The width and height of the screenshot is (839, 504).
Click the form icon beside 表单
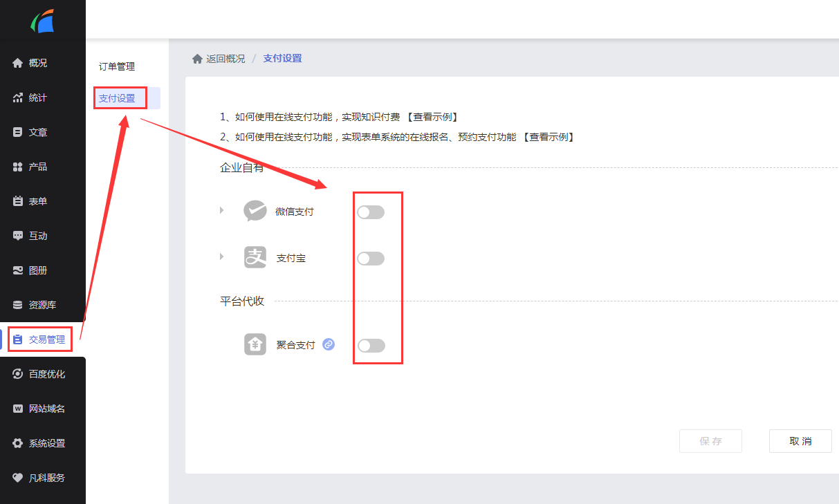[18, 201]
